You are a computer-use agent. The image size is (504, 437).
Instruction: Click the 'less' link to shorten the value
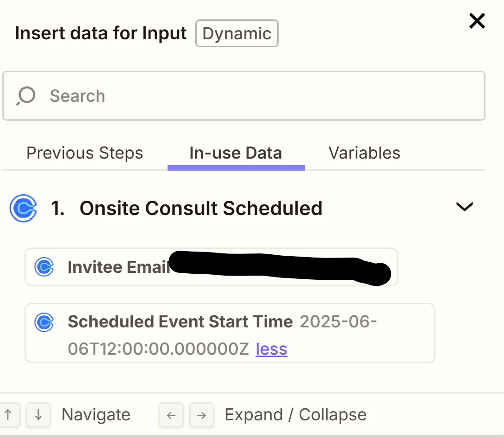click(271, 349)
